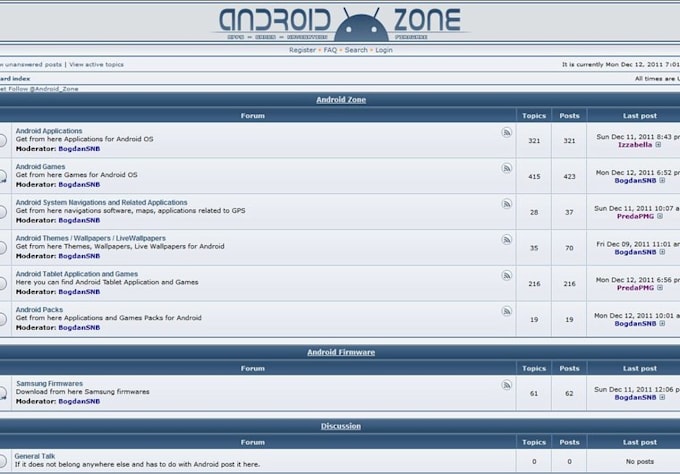Open PredaPMG profile in Tablet Application row
Screen dimensions: 680x474
click(635, 288)
